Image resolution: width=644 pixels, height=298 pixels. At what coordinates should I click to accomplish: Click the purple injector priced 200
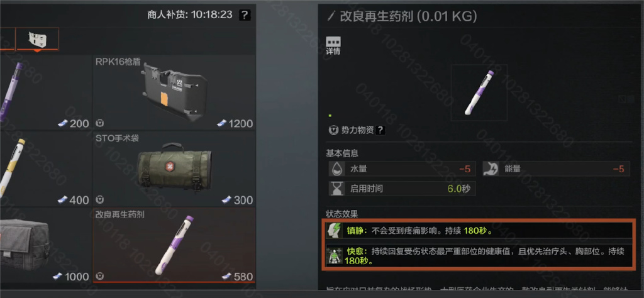coord(45,92)
